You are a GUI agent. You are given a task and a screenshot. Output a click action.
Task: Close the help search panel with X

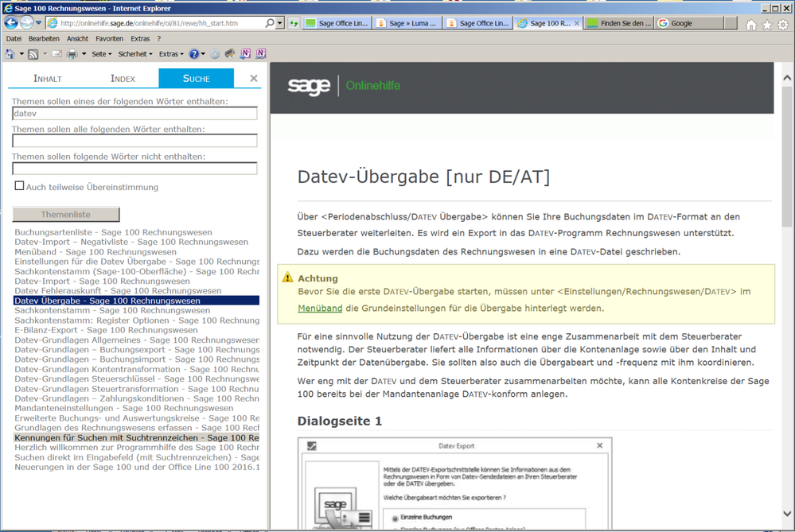click(254, 78)
